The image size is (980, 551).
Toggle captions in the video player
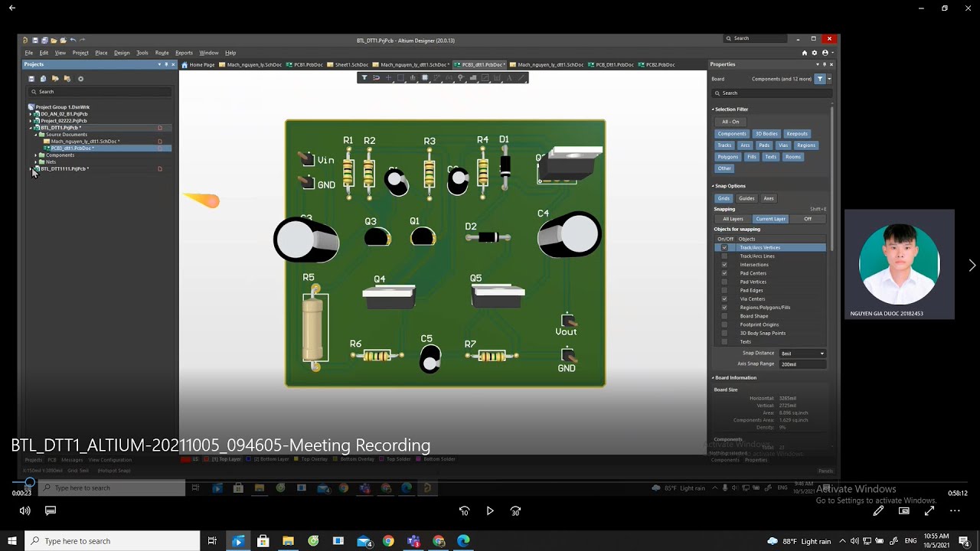(x=51, y=510)
